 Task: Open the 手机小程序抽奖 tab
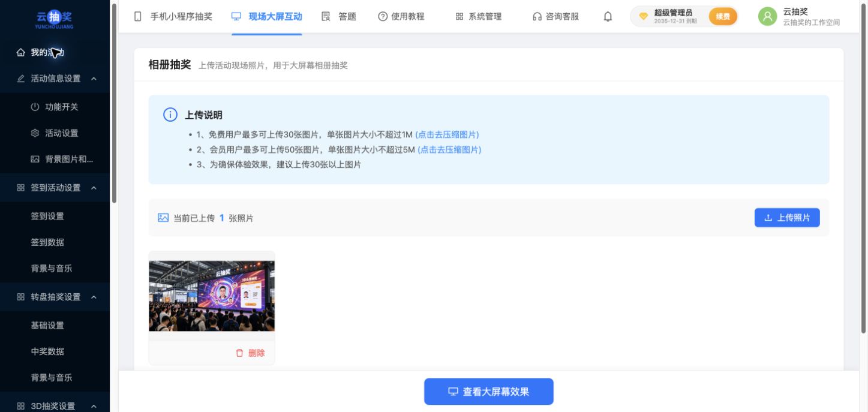point(173,17)
